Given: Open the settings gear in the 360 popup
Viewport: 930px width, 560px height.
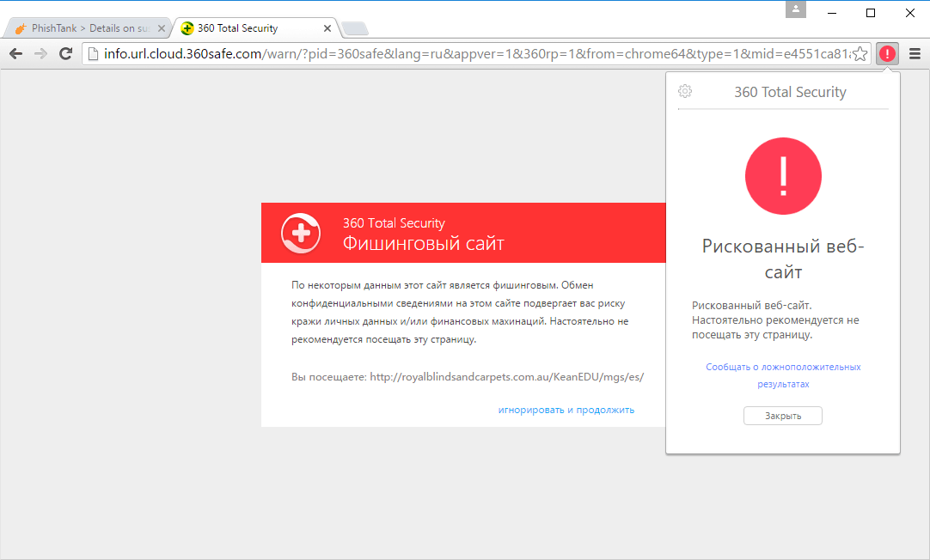Looking at the screenshot, I should coord(685,91).
